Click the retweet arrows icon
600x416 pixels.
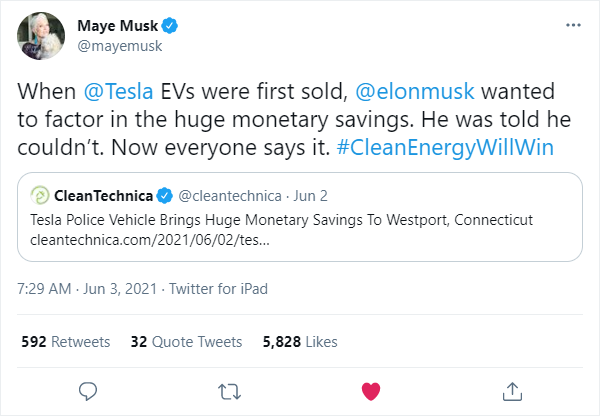tap(229, 392)
